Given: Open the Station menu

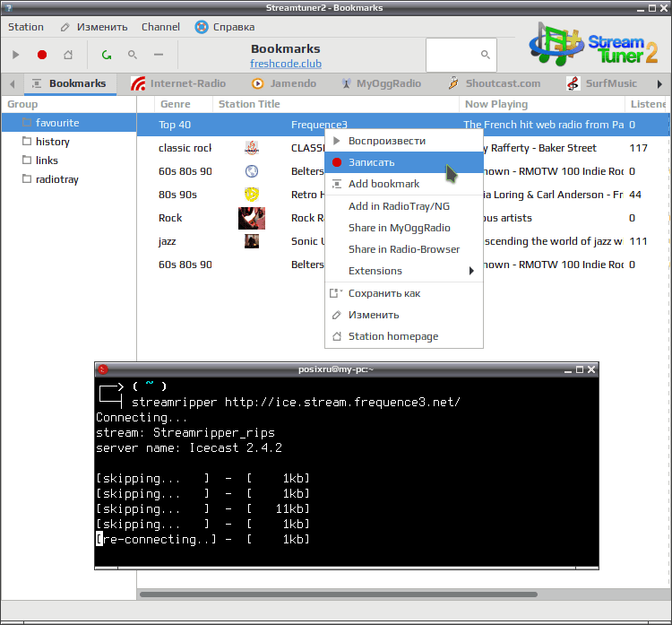Looking at the screenshot, I should pyautogui.click(x=26, y=27).
